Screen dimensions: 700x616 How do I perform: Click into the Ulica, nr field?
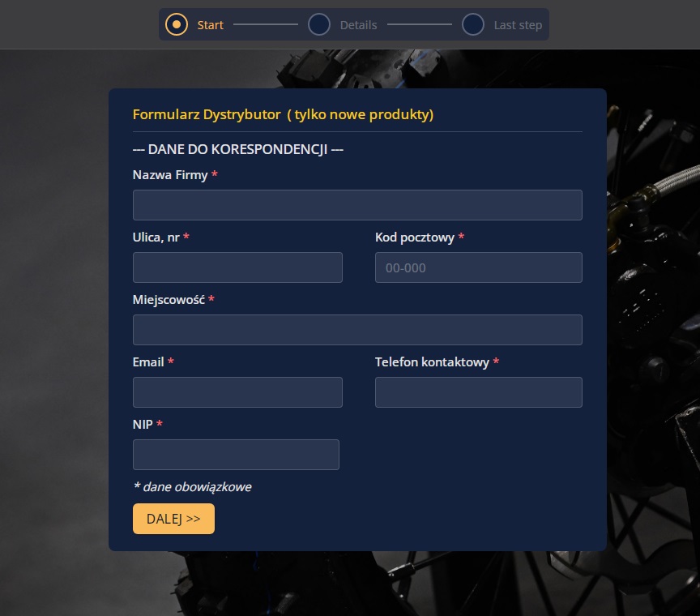[x=237, y=267]
